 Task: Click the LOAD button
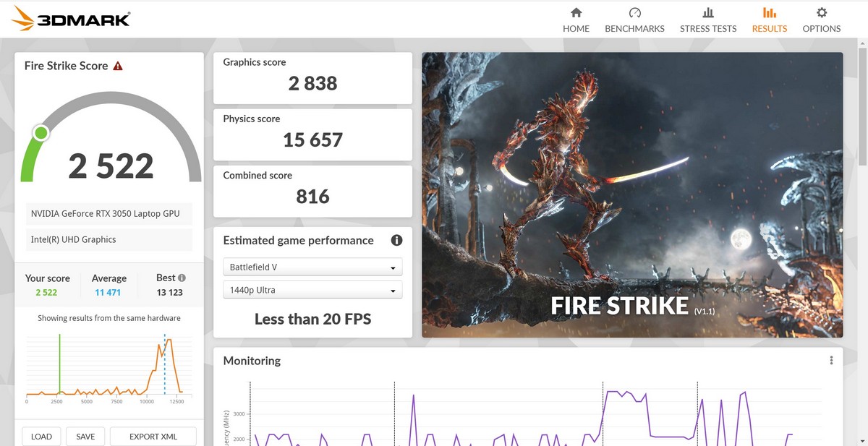[41, 437]
